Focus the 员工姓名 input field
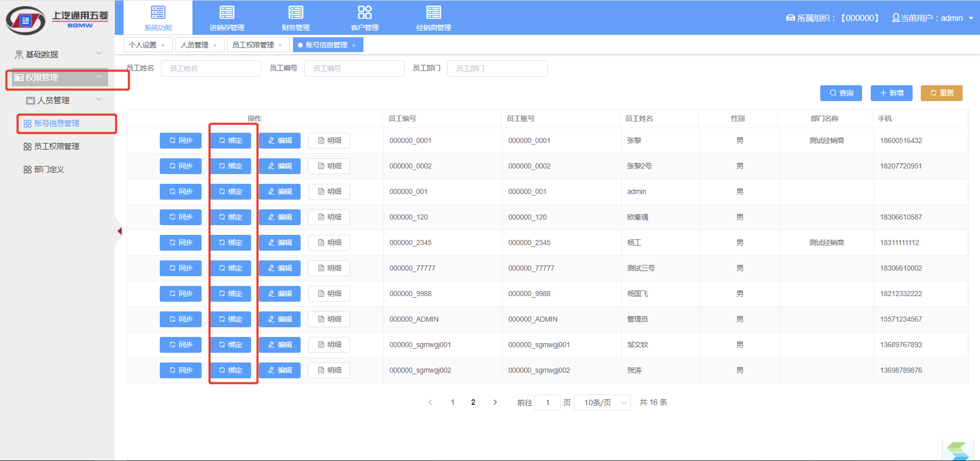Image resolution: width=980 pixels, height=461 pixels. coord(211,68)
